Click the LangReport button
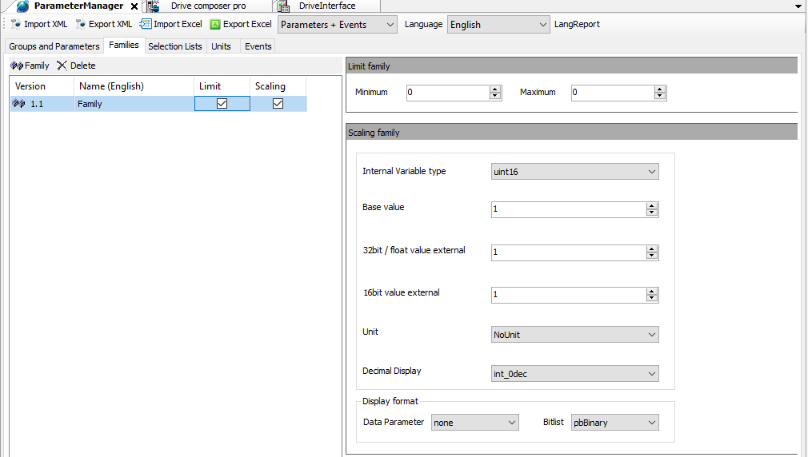Viewport: 808px width, 457px height. (x=577, y=24)
